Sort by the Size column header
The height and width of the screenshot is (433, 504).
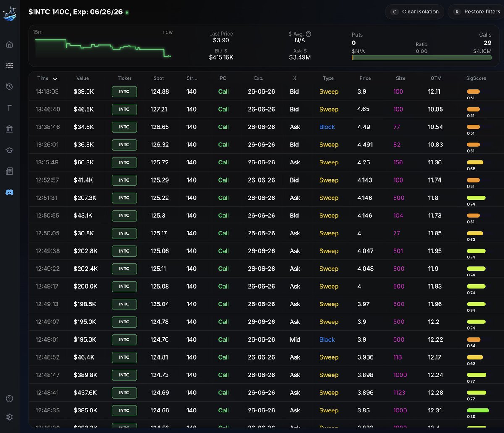click(x=401, y=78)
